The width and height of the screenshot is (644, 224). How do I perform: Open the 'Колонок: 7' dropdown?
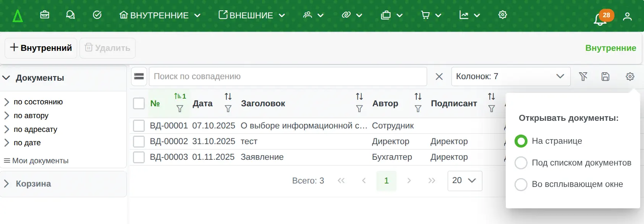(x=510, y=76)
